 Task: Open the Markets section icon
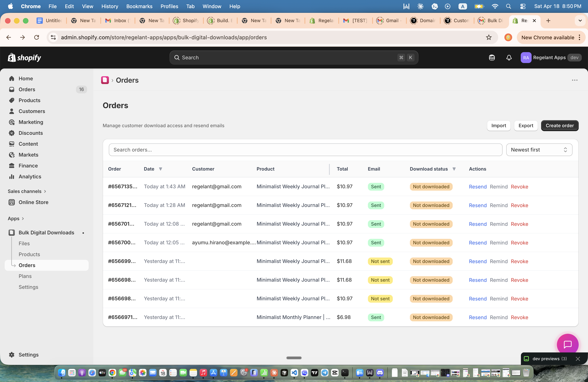point(12,155)
